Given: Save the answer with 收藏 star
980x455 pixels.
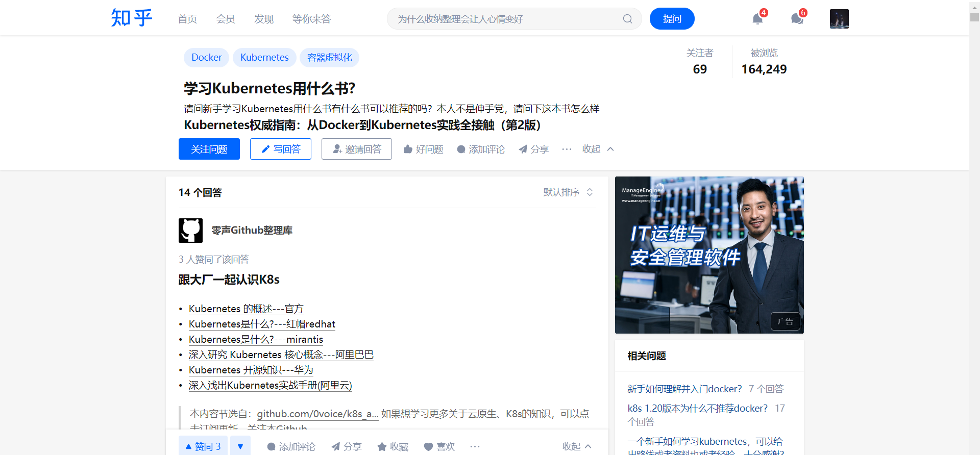Looking at the screenshot, I should tap(393, 446).
